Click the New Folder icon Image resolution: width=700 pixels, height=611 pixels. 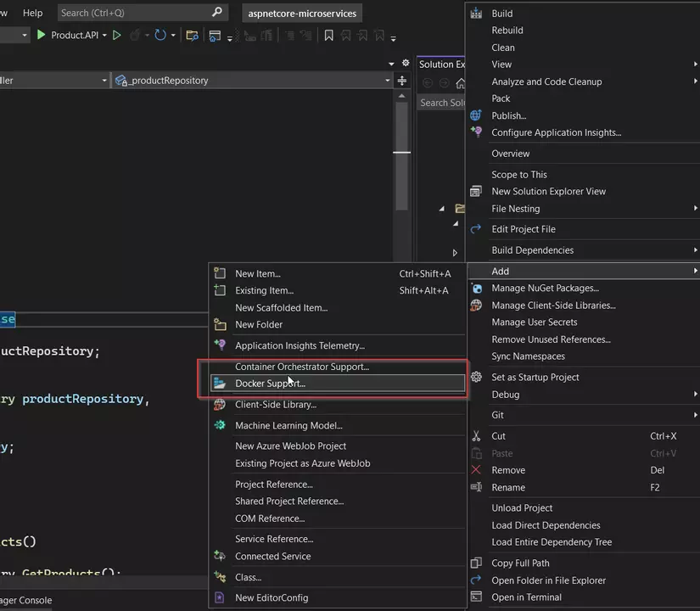tap(220, 324)
